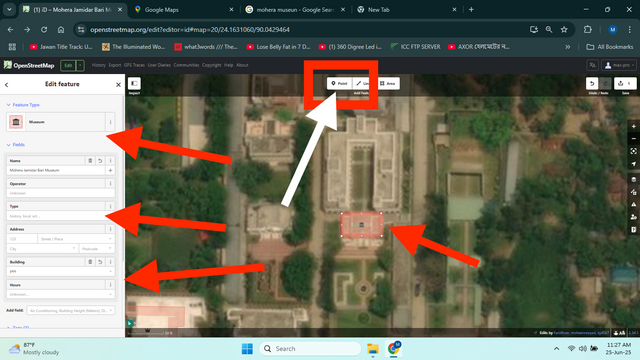Open the Issues warning triangle icon
Image resolution: width=640 pixels, height=360 pixels.
coord(633,204)
